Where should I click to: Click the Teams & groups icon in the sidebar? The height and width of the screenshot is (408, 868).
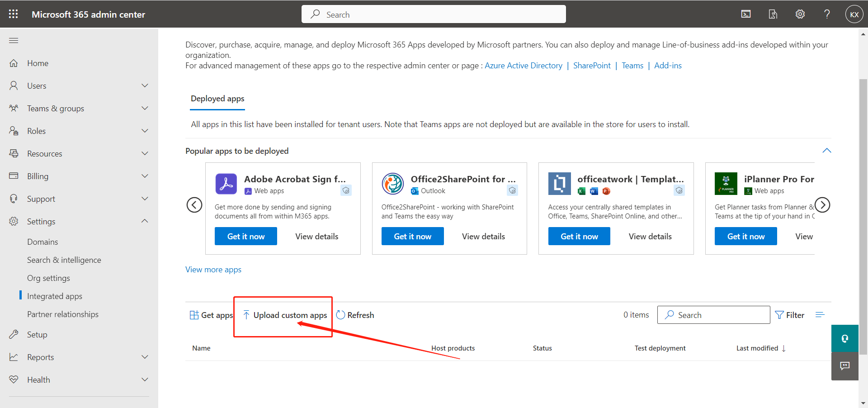point(14,108)
